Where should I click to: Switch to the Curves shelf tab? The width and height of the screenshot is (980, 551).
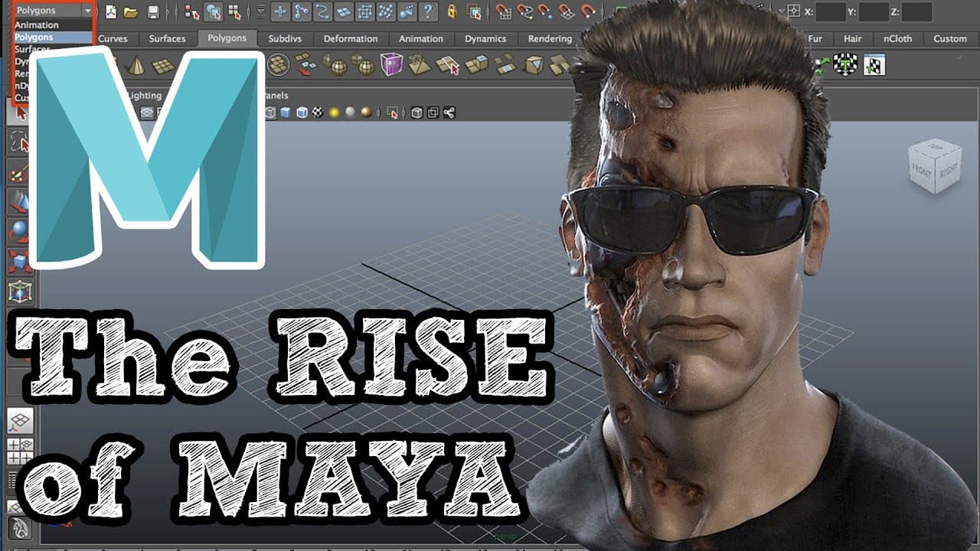[113, 38]
